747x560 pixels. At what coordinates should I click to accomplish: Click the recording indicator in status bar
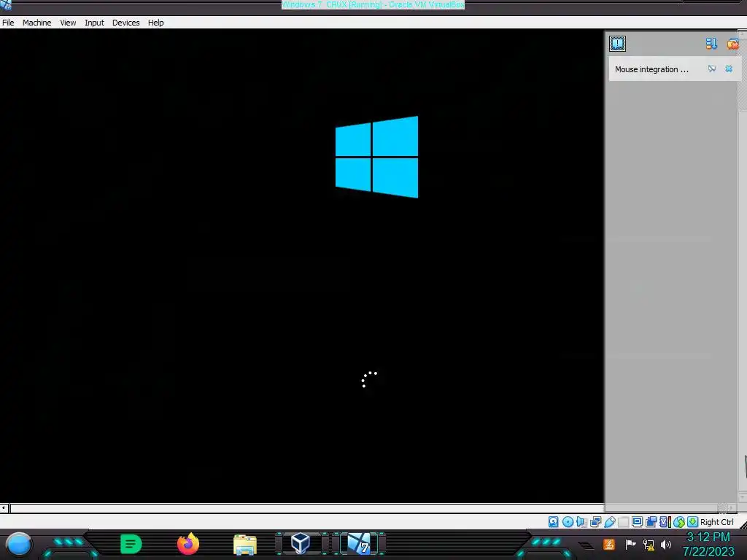click(651, 522)
